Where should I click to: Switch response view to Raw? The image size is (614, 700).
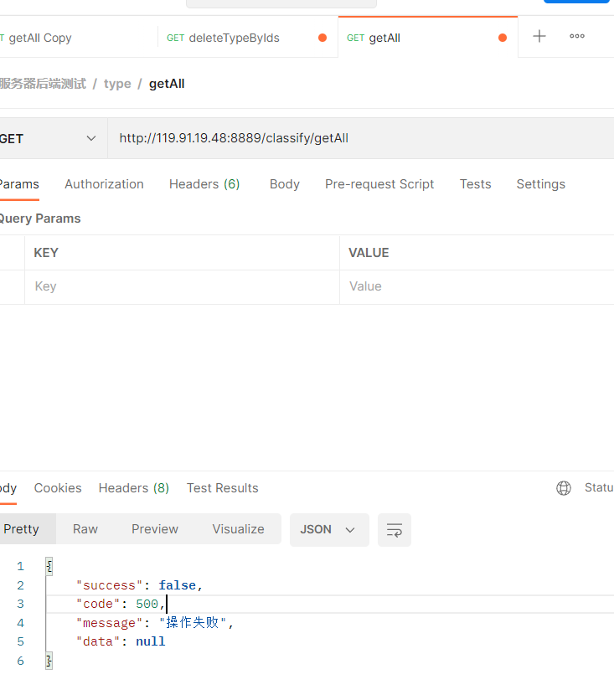[85, 529]
